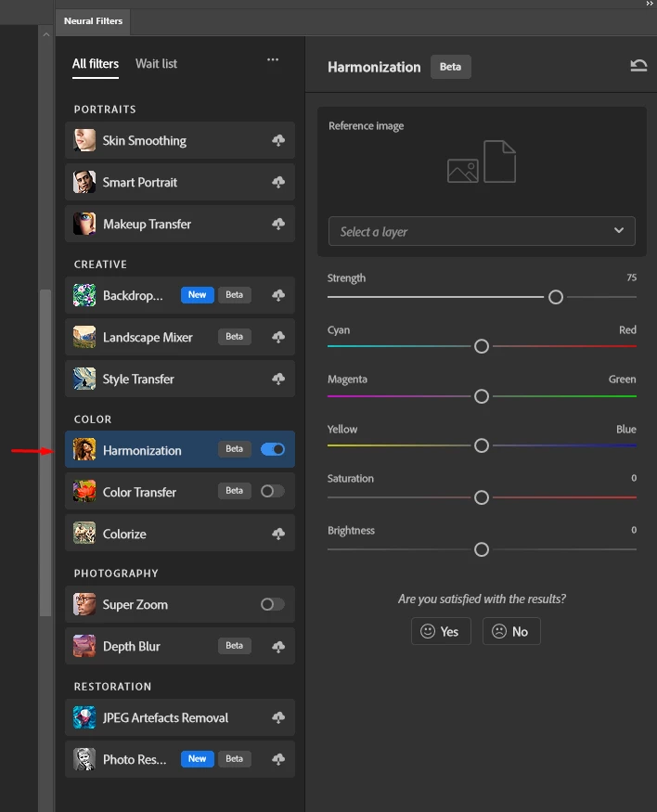The height and width of the screenshot is (812, 657).
Task: Open the three-dots filter options menu
Action: click(x=273, y=59)
